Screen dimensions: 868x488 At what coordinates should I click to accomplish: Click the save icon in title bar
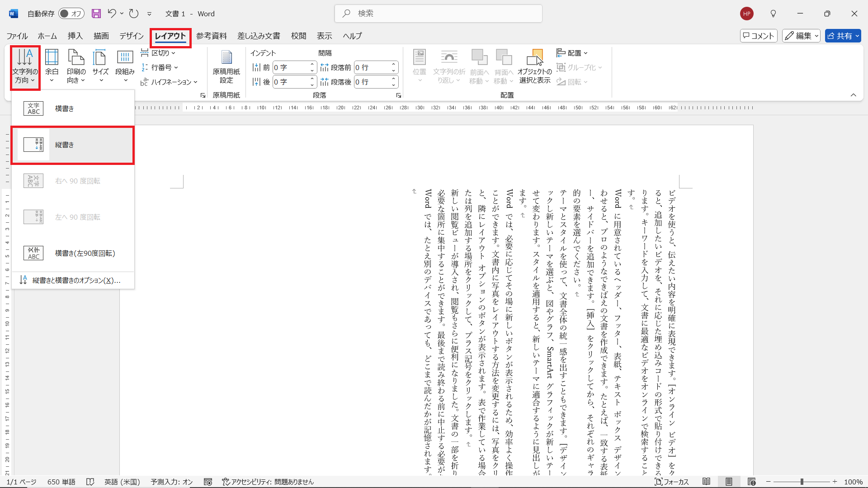tap(96, 14)
